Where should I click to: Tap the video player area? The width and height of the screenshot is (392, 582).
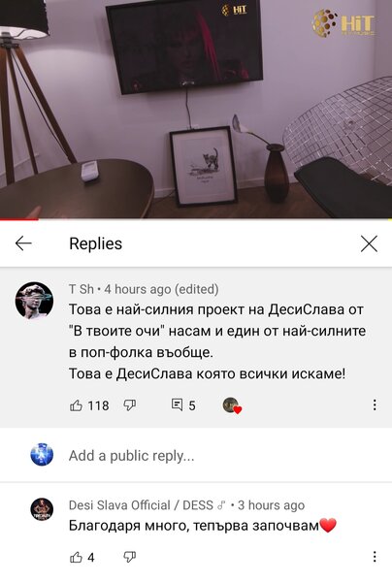coord(196,109)
